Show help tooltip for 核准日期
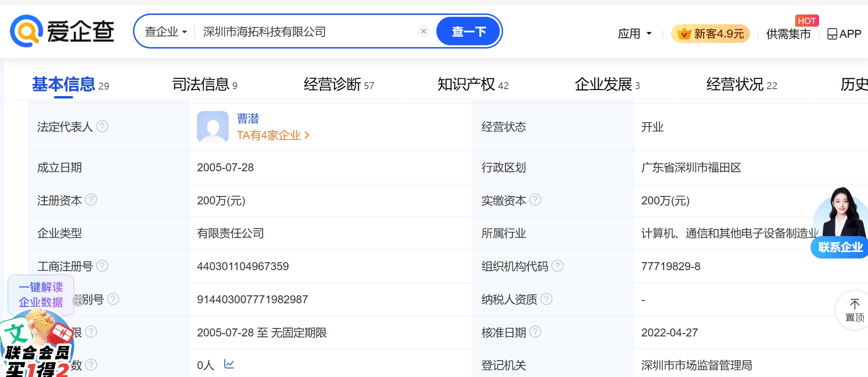The width and height of the screenshot is (868, 377). (x=535, y=332)
